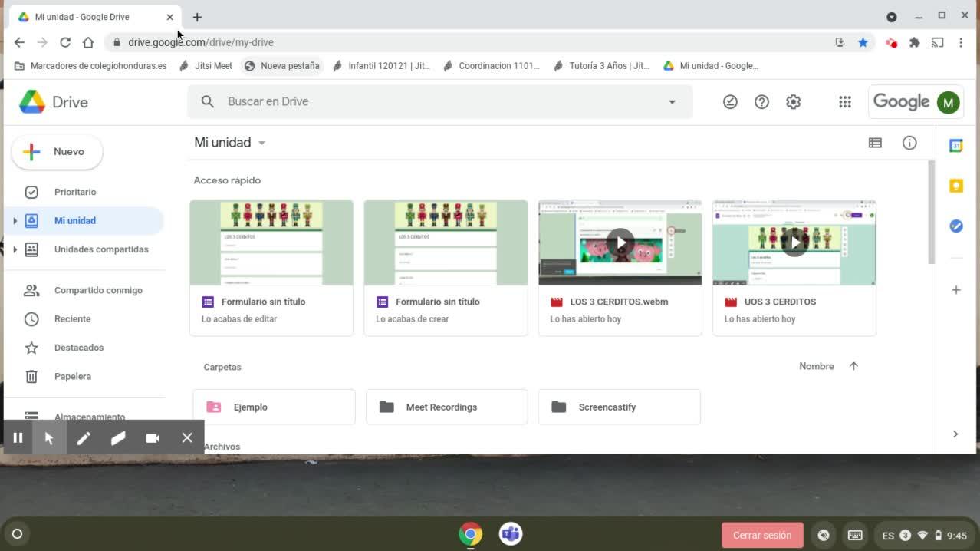
Task: Expand Unidades compartidas tree arrow
Action: pyautogui.click(x=15, y=249)
